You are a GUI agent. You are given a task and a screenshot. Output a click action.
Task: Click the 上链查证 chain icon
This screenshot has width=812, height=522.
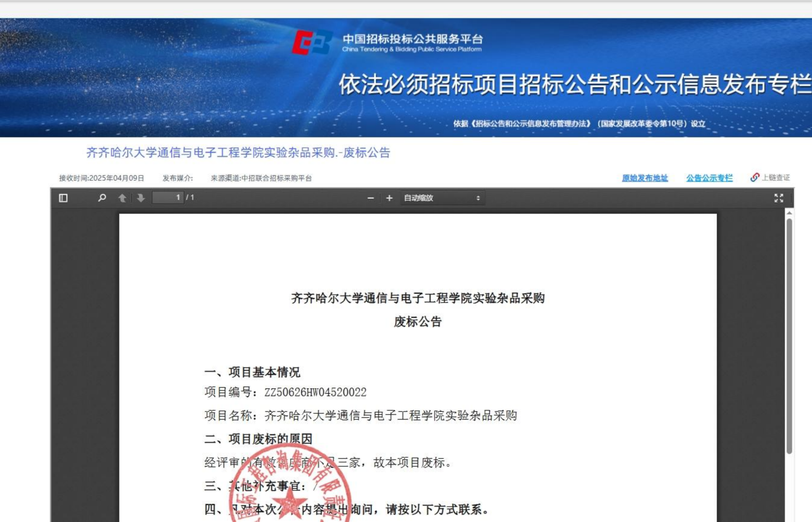(755, 177)
